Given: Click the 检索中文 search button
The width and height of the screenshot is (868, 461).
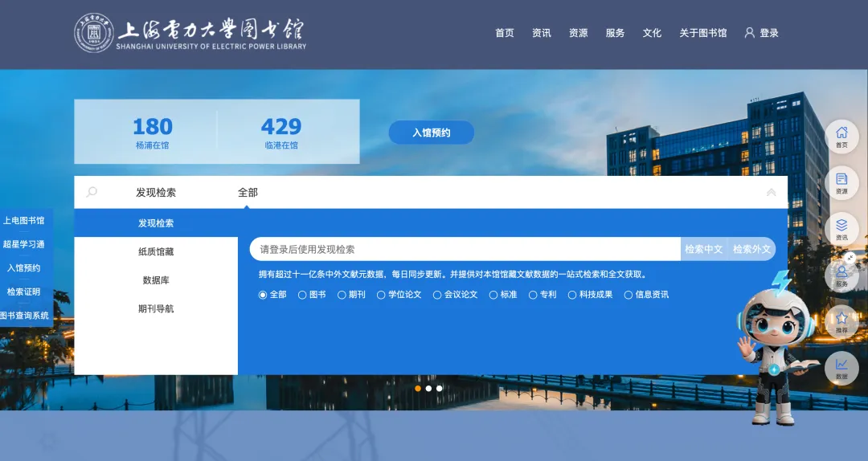Looking at the screenshot, I should pos(703,249).
